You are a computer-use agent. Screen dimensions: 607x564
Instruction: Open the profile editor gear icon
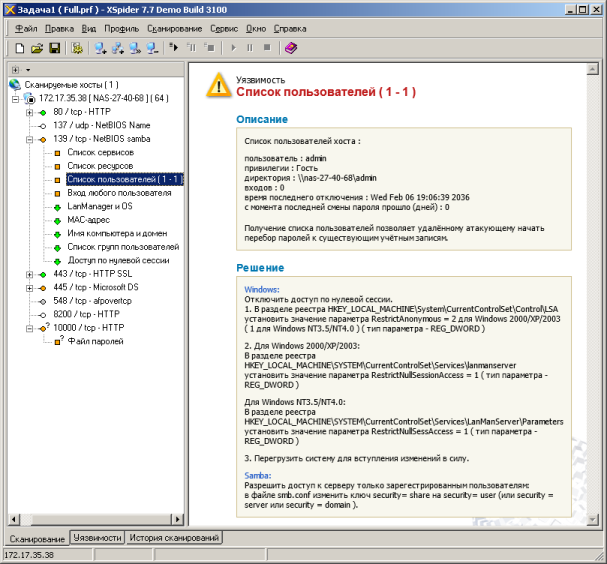click(x=77, y=48)
